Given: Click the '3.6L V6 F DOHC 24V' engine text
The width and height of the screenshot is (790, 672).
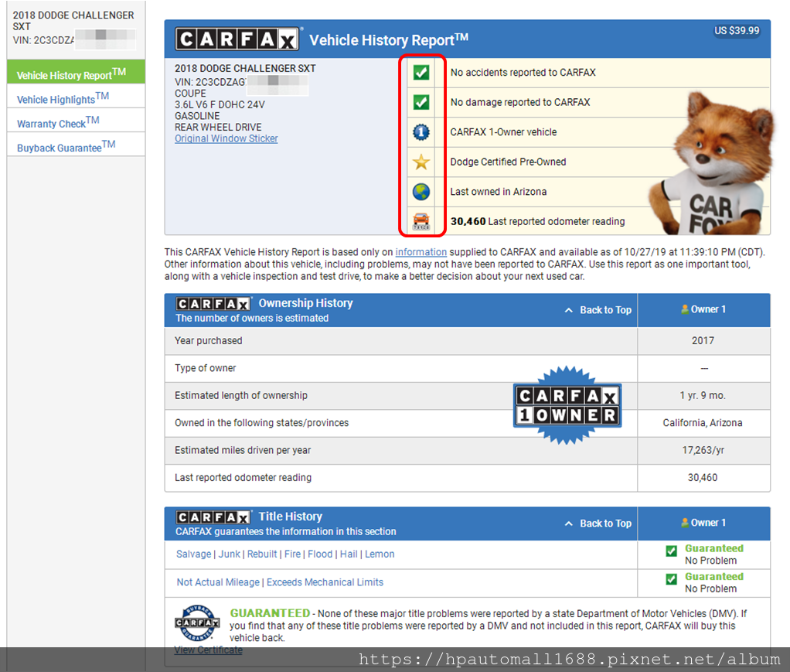Looking at the screenshot, I should (220, 105).
